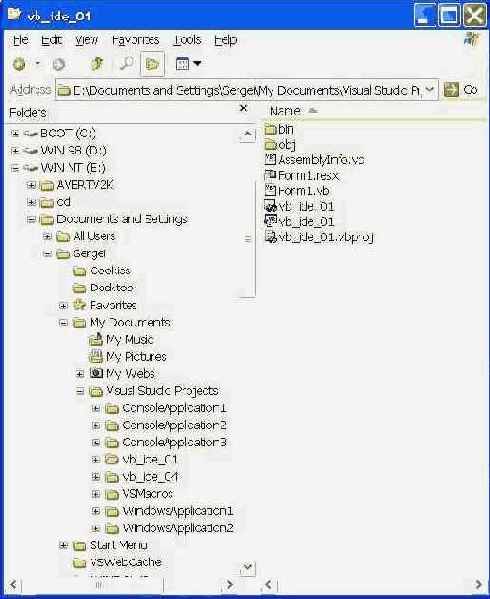
Task: Open the Favorites menu
Action: (136, 40)
